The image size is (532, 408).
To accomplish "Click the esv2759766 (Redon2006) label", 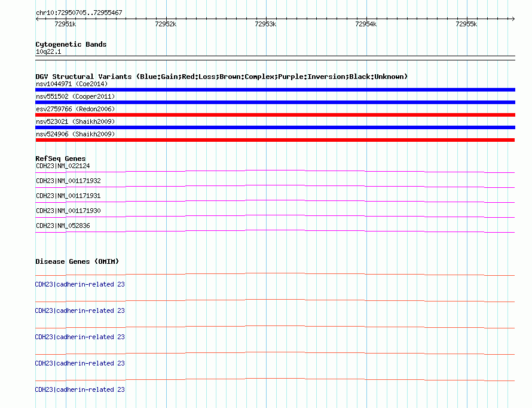I will click(x=75, y=109).
